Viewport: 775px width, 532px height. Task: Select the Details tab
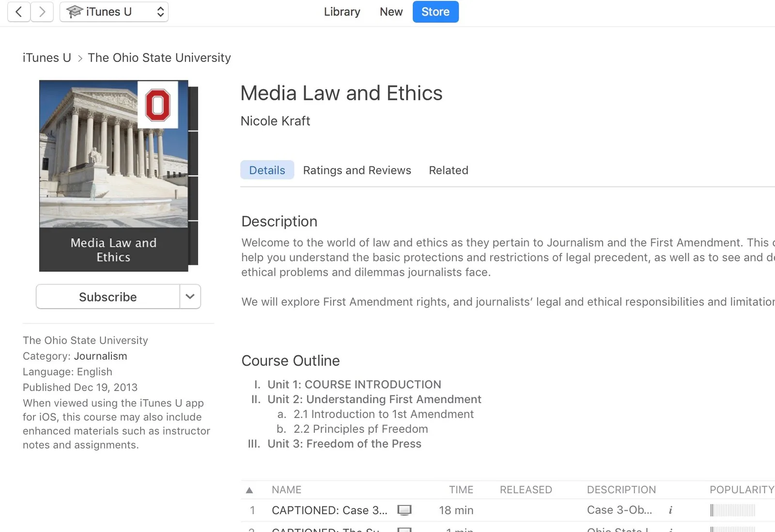267,170
